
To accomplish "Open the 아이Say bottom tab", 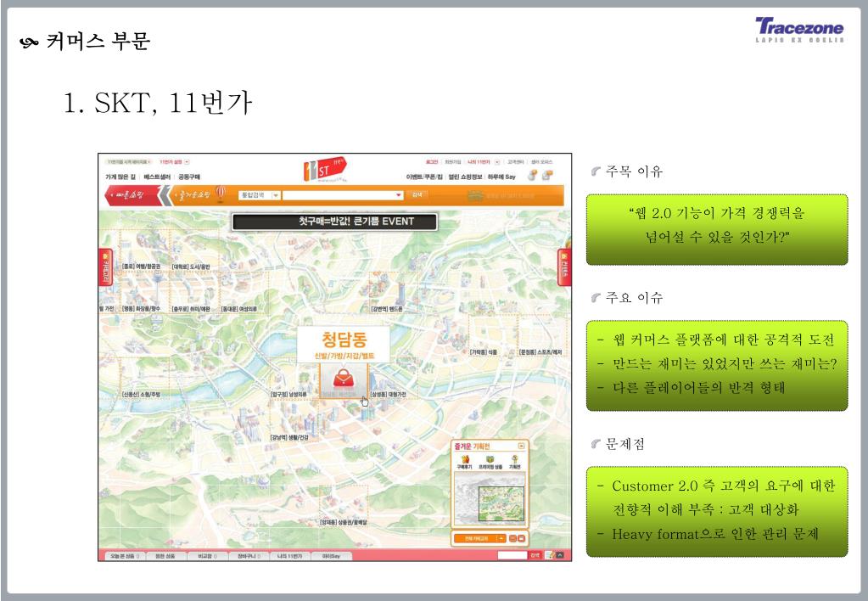I will tap(331, 555).
